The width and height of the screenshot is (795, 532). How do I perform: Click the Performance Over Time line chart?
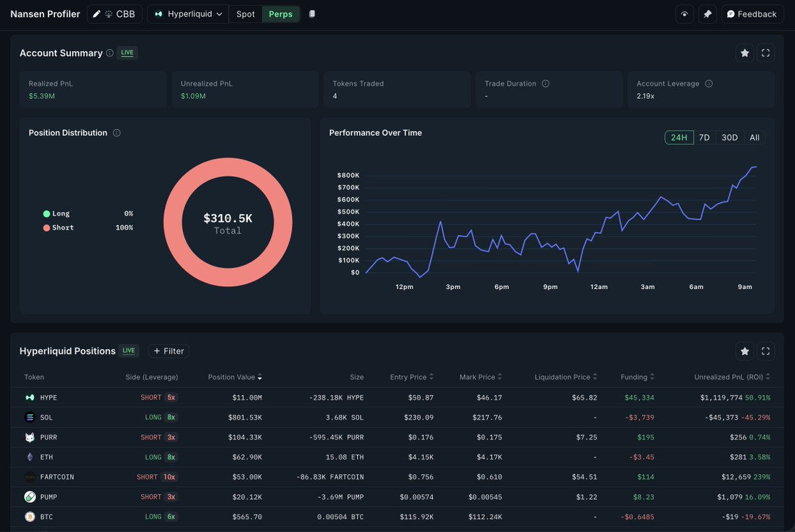point(561,222)
